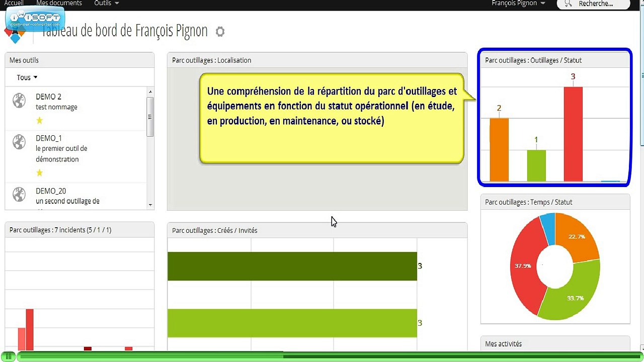The height and width of the screenshot is (362, 644).
Task: Open the Outils menu
Action: pos(107,4)
